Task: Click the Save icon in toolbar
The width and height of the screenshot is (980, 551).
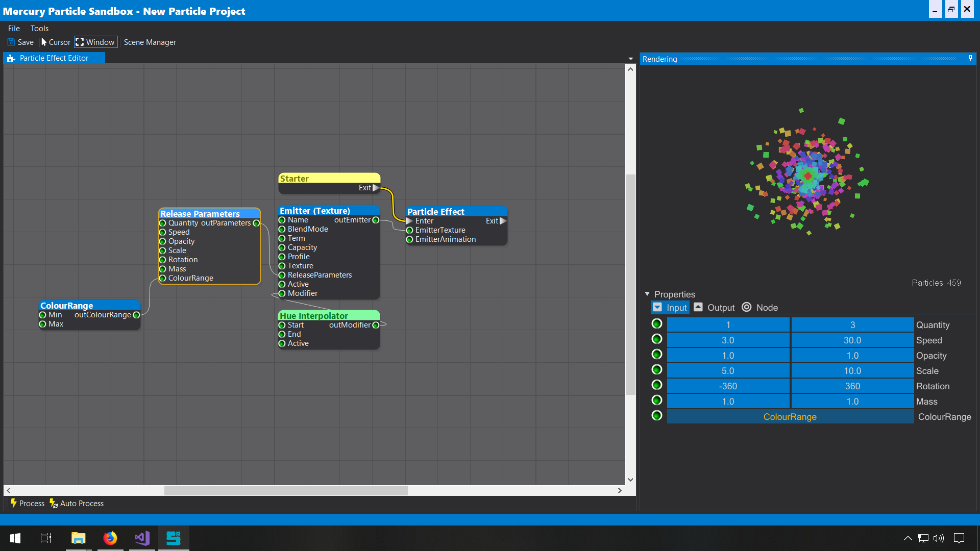Action: 11,42
